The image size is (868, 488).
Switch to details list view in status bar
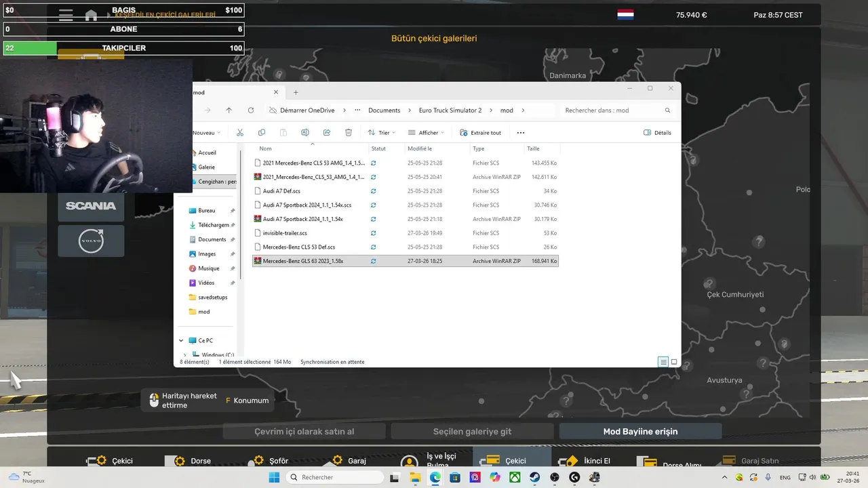(x=663, y=362)
